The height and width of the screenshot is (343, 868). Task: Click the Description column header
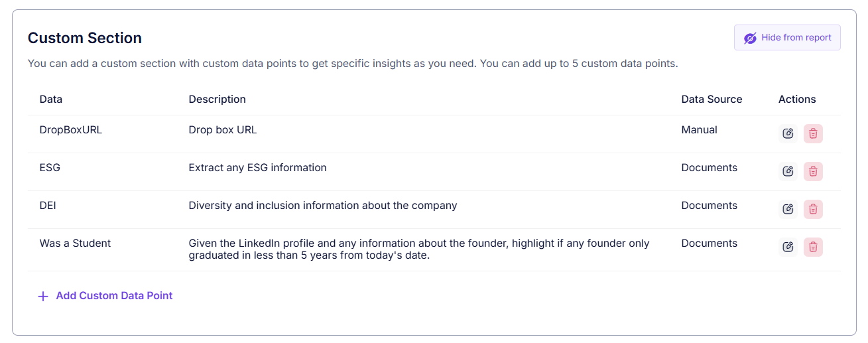[x=217, y=100]
